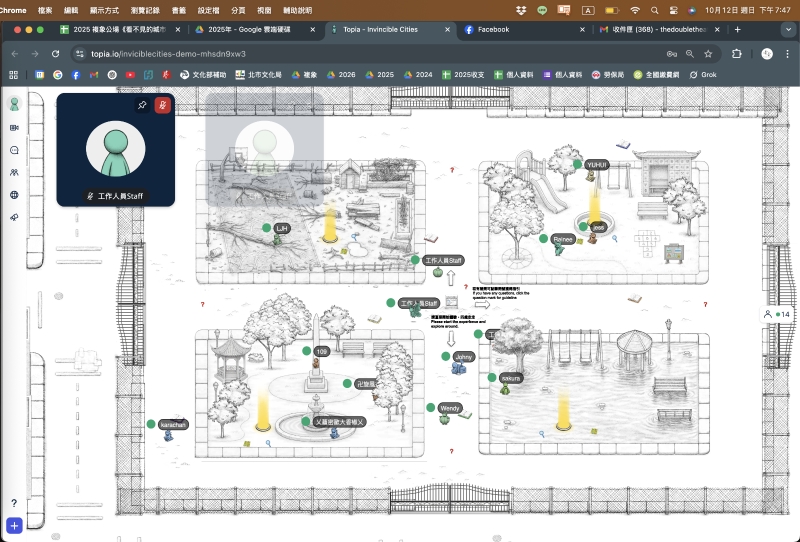This screenshot has height=542, width=800.
Task: Bookmark page with the star icon
Action: click(708, 53)
